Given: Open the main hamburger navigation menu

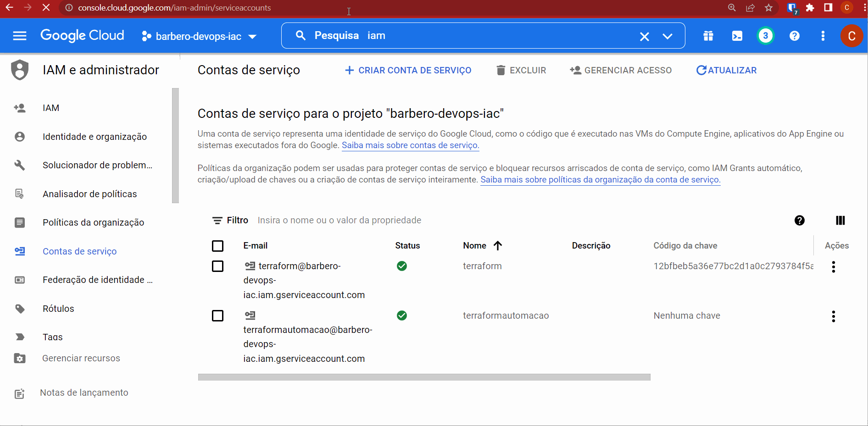Looking at the screenshot, I should pyautogui.click(x=20, y=36).
